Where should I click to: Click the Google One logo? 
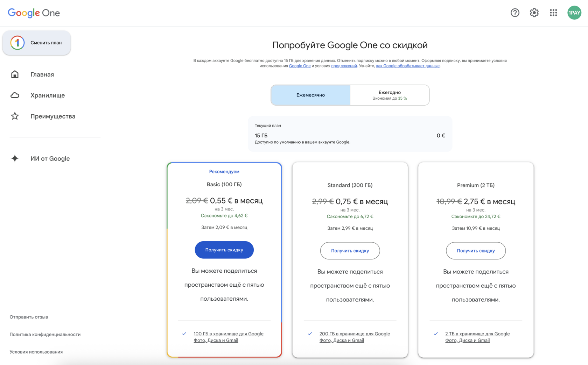(34, 13)
